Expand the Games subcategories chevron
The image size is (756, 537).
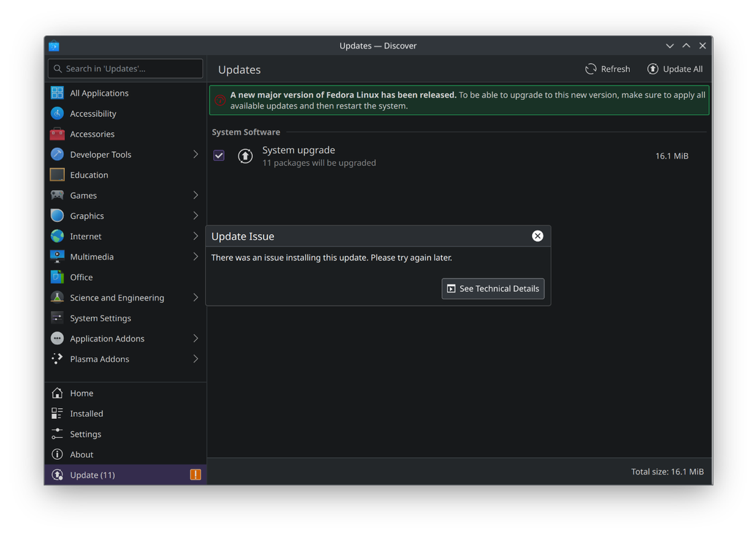tap(195, 195)
